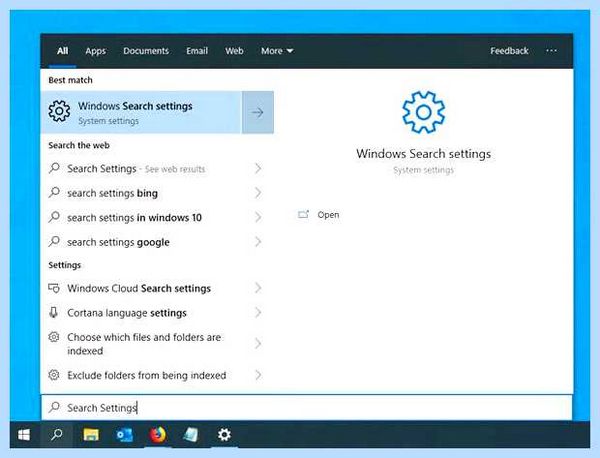
Task: Click the magnifier icon in the search box
Action: (x=55, y=407)
